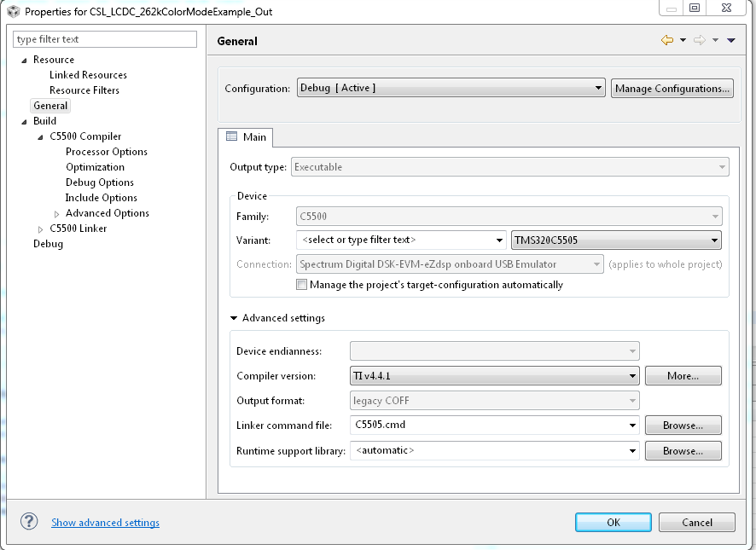
Task: Click the Show advanced settings link
Action: tap(105, 523)
